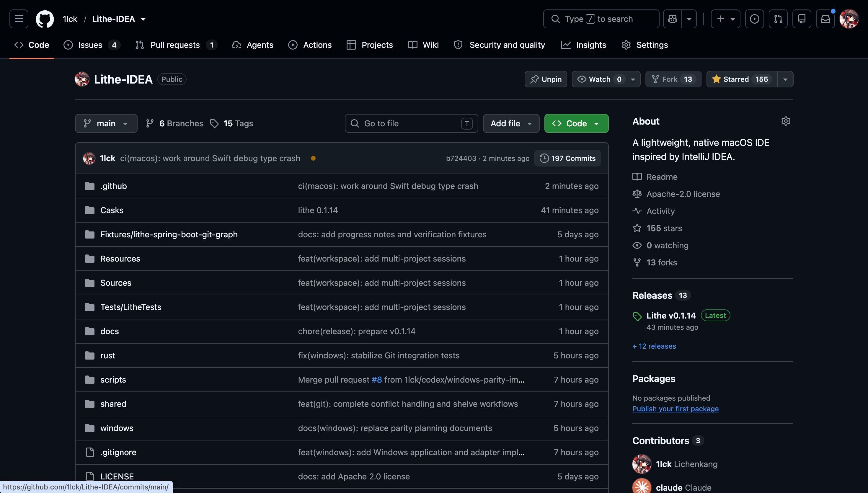Click the rust folder icon

coord(90,355)
